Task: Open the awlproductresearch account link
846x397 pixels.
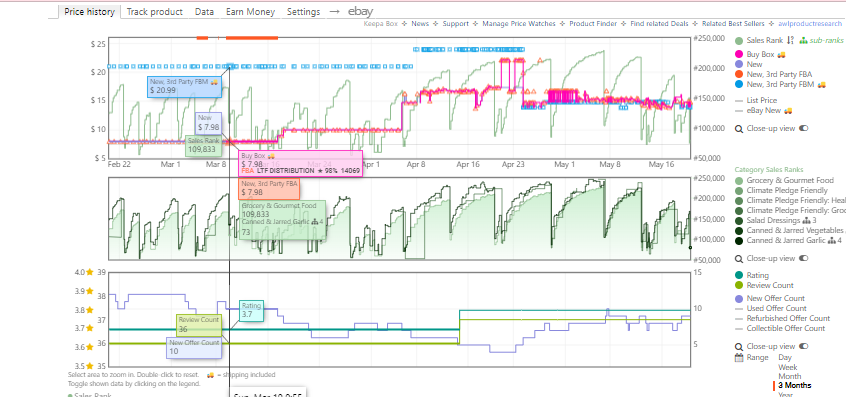Action: click(x=809, y=24)
